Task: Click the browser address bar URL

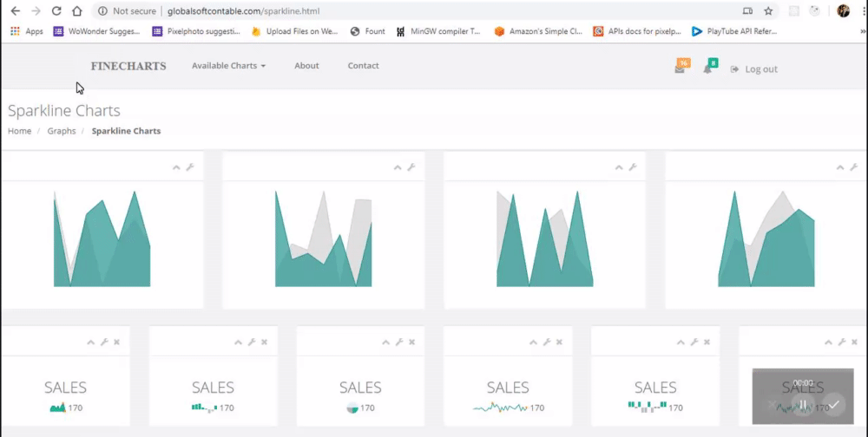Action: (244, 11)
